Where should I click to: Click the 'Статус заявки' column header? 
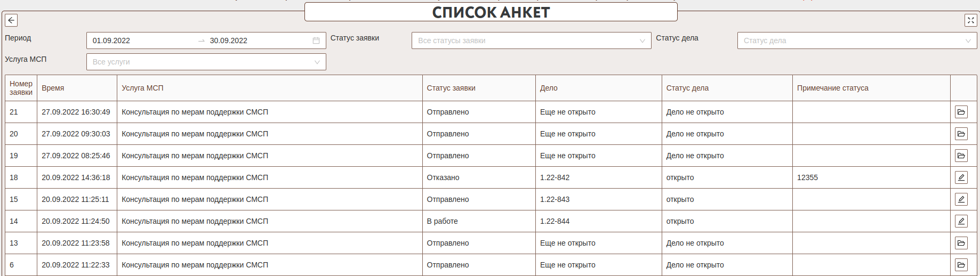pyautogui.click(x=451, y=88)
